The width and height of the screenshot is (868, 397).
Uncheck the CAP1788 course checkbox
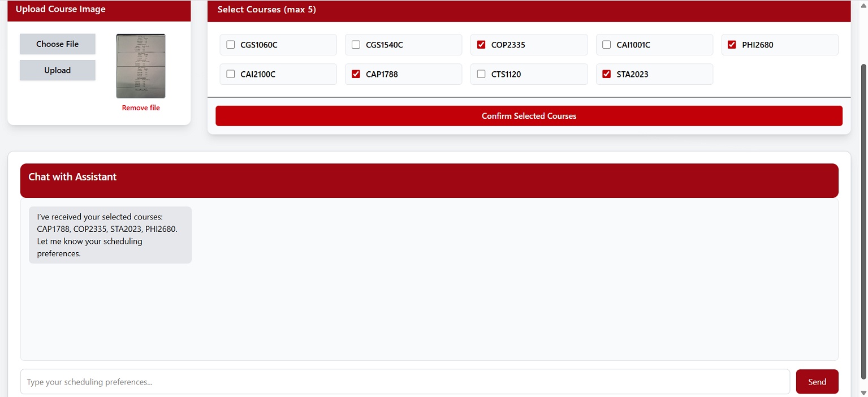356,74
